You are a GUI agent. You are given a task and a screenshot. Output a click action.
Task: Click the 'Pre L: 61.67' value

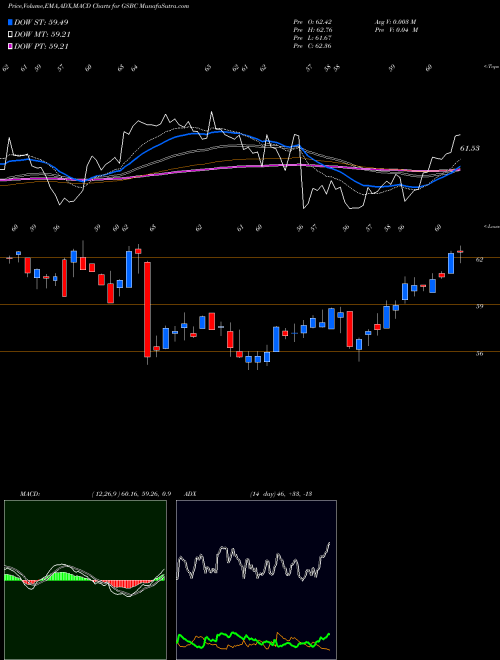point(314,38)
